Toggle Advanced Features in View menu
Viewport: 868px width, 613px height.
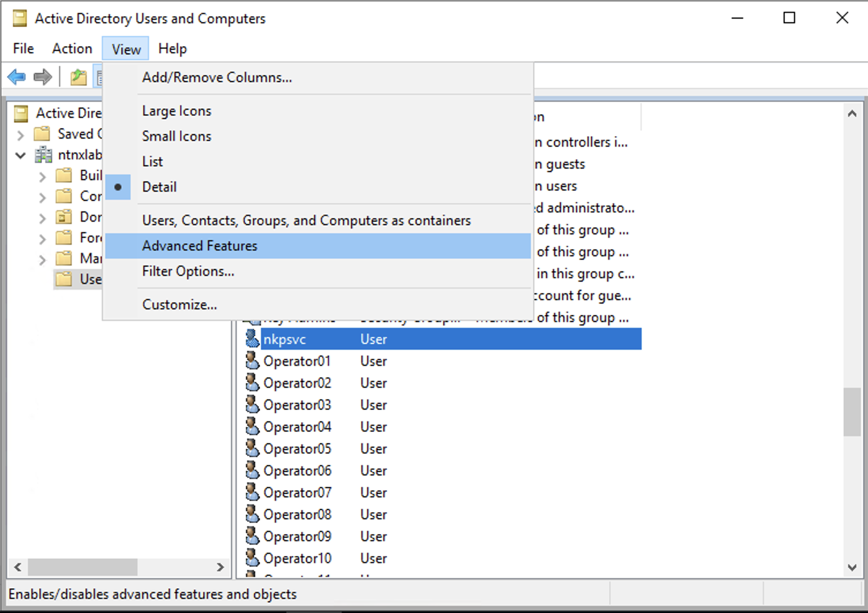(x=200, y=246)
